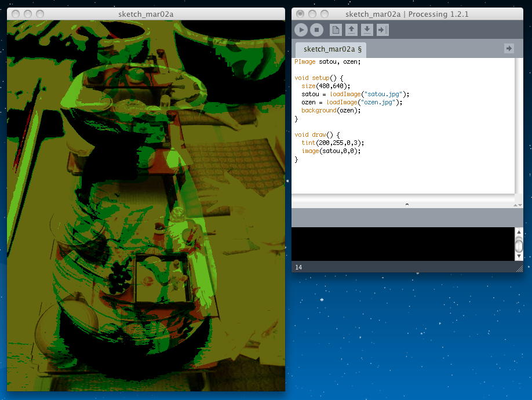
Task: Click the console scrollbar up arrow
Action: (x=519, y=232)
